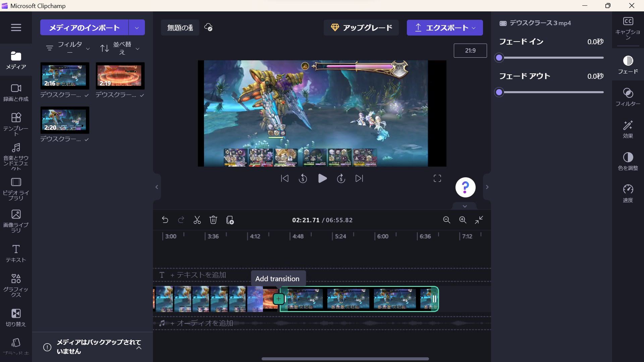Open the hamburger menu
Viewport: 644px width, 362px height.
pos(16,27)
